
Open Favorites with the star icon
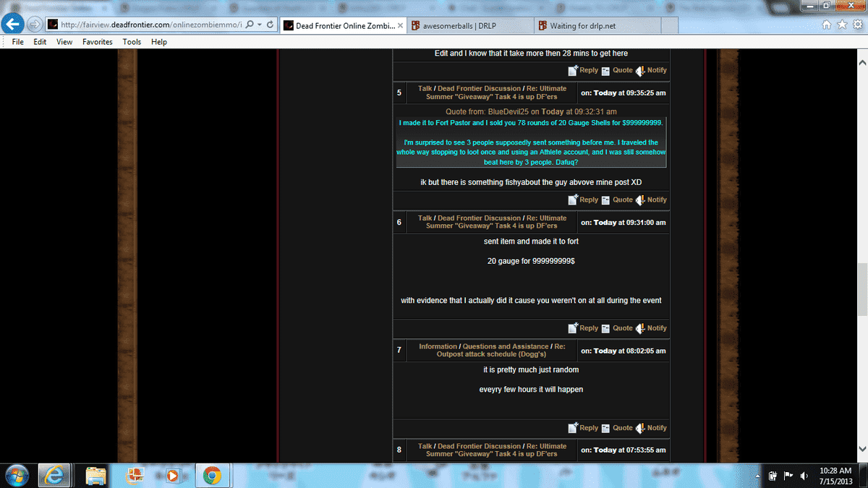[841, 25]
